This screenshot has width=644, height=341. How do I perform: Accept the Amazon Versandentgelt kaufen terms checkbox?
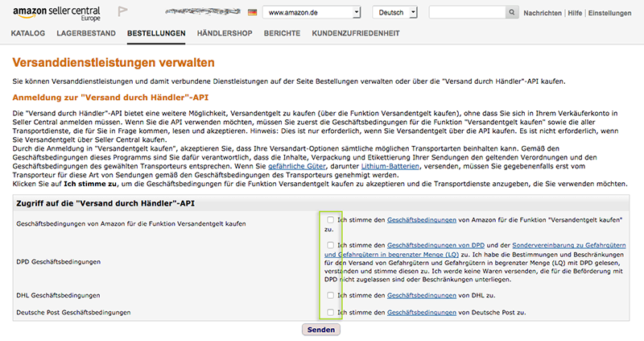(330, 220)
